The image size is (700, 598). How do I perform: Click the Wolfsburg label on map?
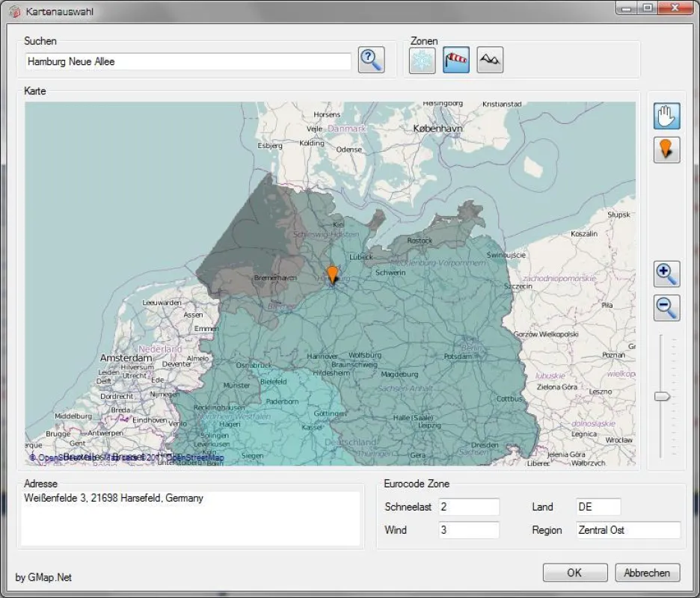click(x=365, y=355)
